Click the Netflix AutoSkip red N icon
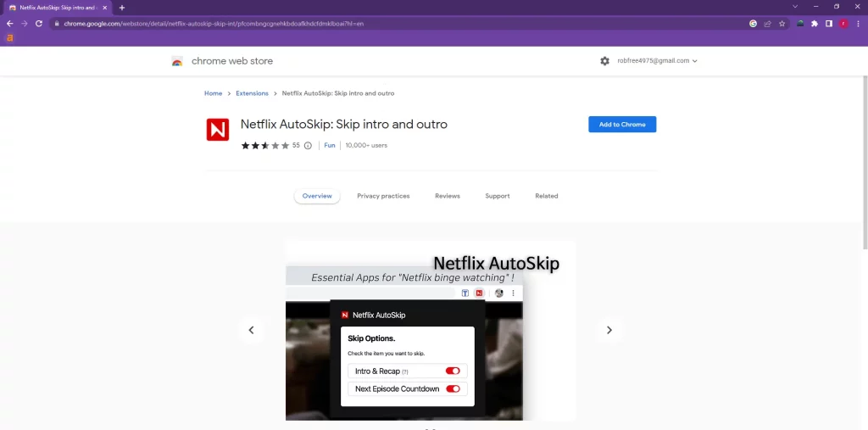This screenshot has width=868, height=430. point(218,130)
